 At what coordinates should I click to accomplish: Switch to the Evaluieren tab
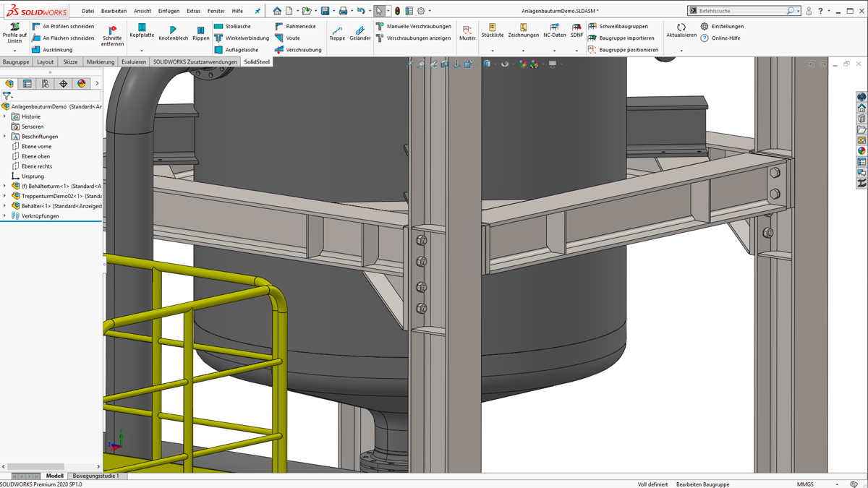[133, 62]
